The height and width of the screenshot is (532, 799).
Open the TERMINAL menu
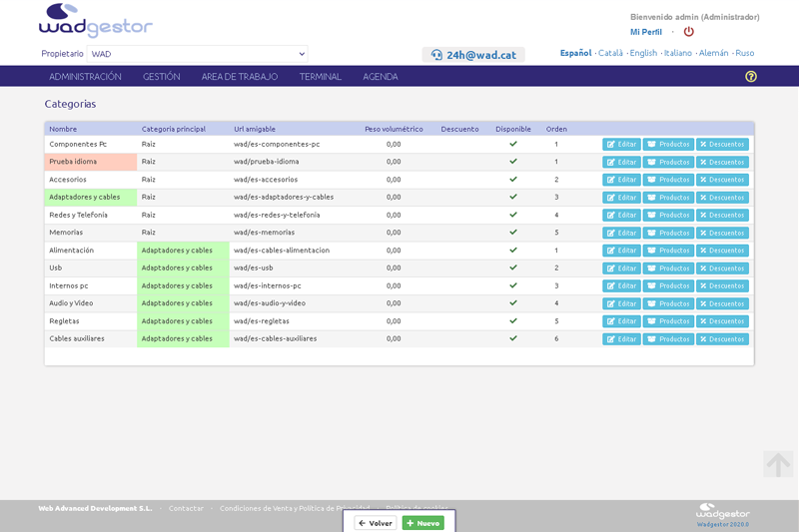(x=320, y=77)
